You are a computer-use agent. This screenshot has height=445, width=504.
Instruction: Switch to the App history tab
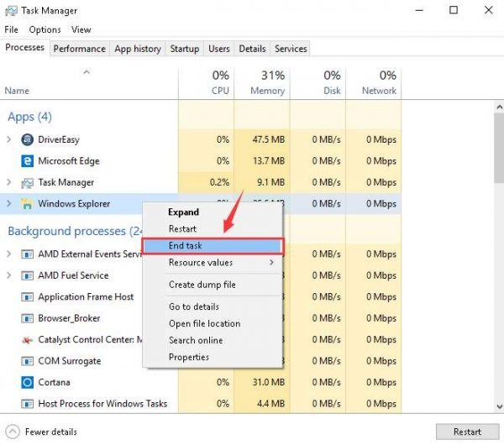pos(138,49)
